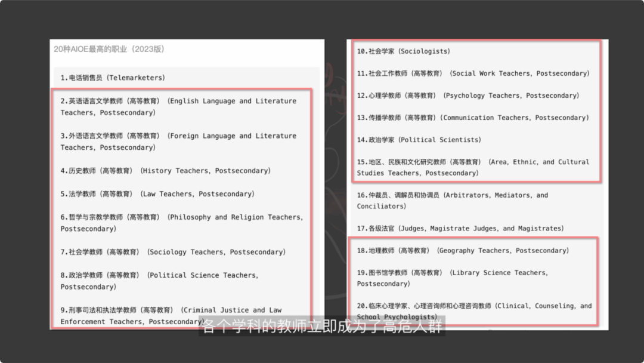Select item 6 Philosophy and Religion Teachers
This screenshot has height=363, width=644.
181,223
